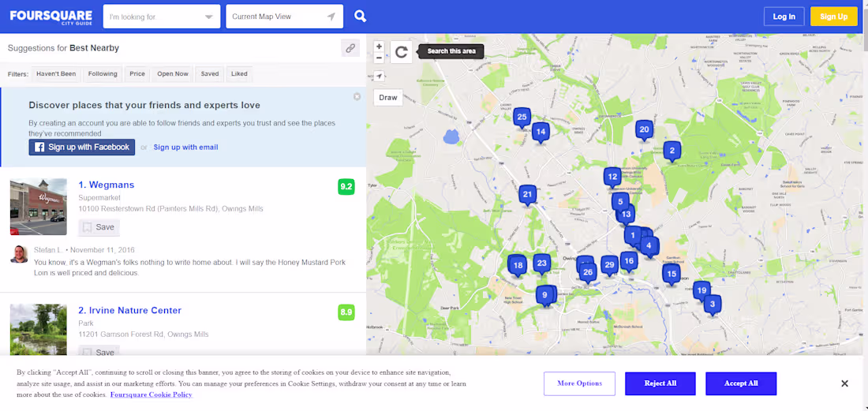Save the Wegmans listing
The height and width of the screenshot is (411, 868).
99,227
